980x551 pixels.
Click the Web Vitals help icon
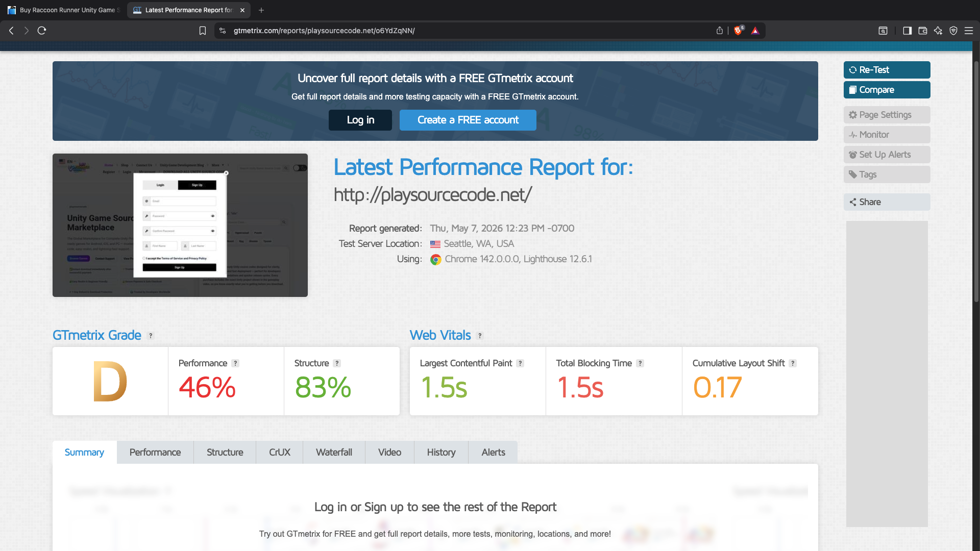coord(480,336)
